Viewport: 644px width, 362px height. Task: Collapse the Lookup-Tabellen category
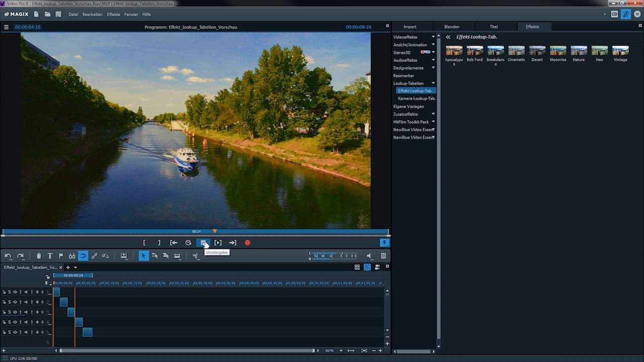[433, 83]
